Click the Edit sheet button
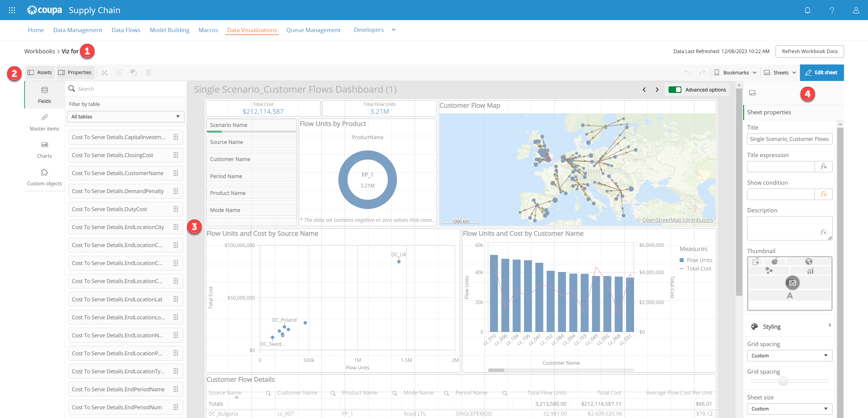 point(822,73)
